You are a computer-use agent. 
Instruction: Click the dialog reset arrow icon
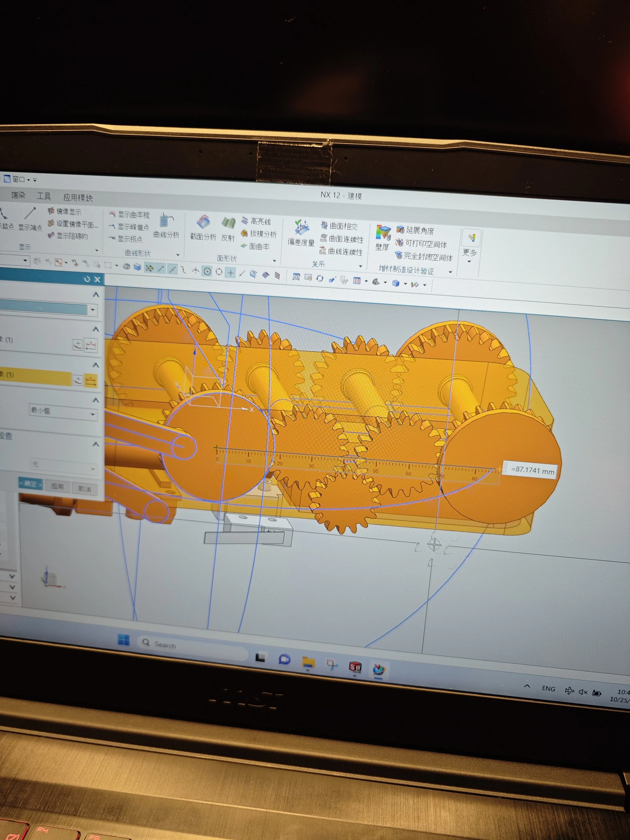pos(87,279)
